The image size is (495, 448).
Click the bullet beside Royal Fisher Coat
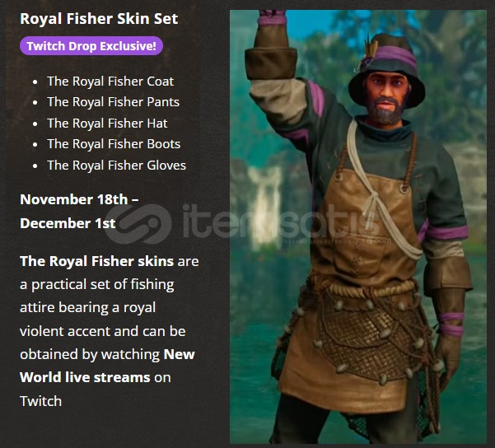(35, 82)
